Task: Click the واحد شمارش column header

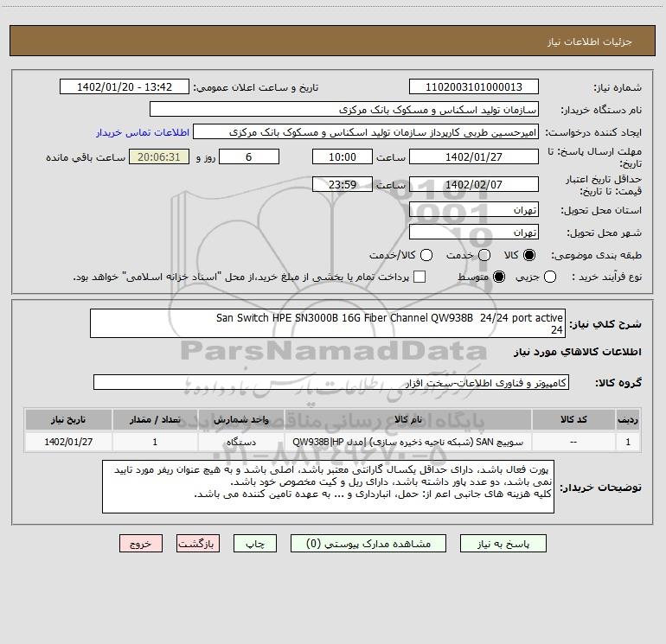Action: [240, 419]
